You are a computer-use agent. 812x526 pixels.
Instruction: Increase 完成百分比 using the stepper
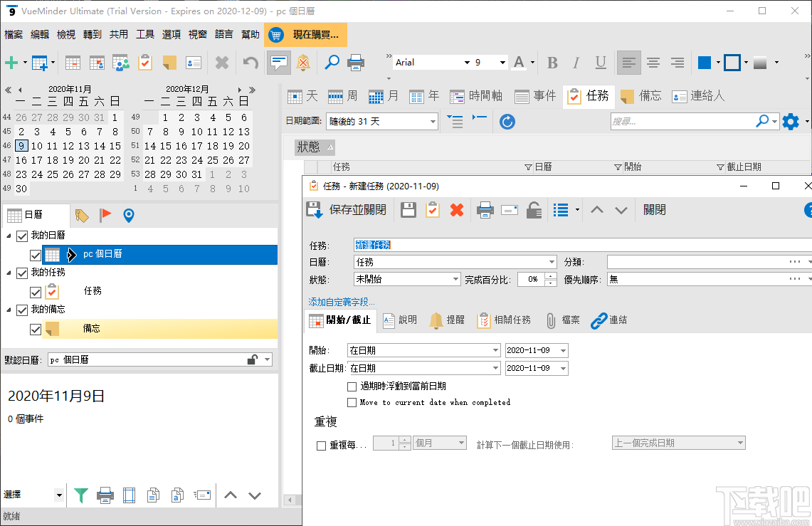(x=550, y=276)
